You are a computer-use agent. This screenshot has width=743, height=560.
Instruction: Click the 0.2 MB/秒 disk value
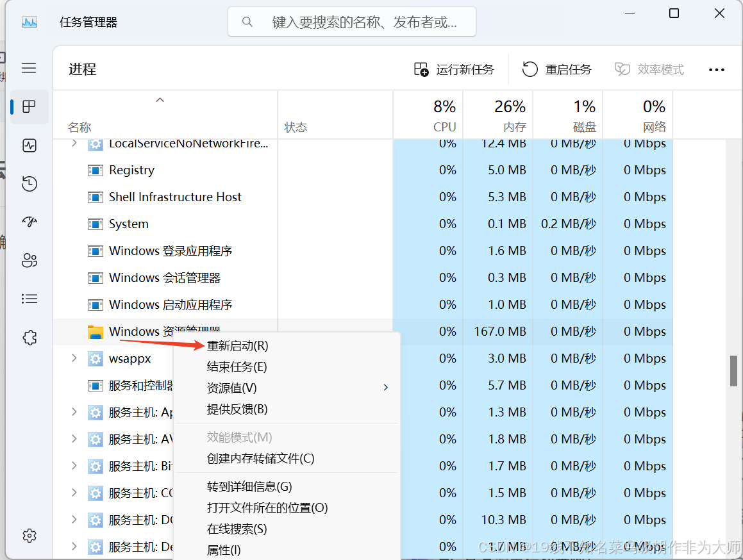(x=568, y=224)
